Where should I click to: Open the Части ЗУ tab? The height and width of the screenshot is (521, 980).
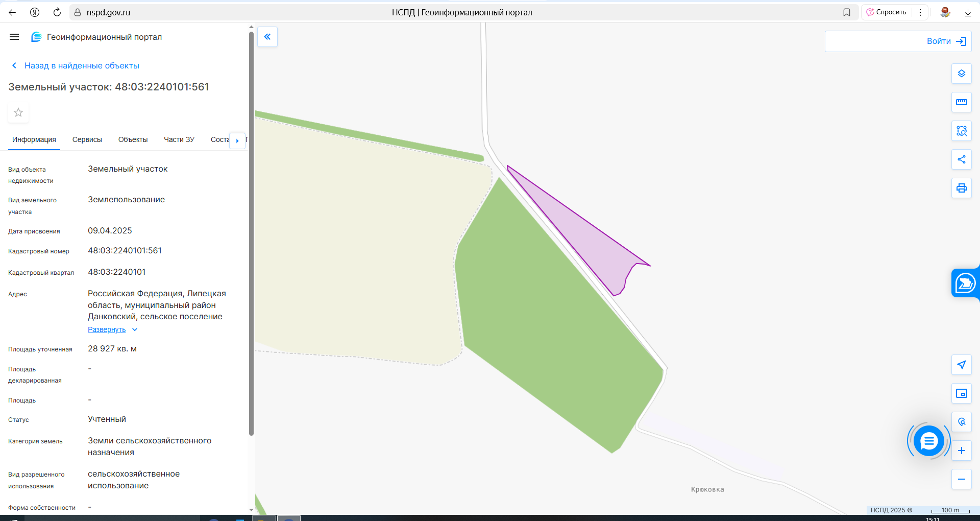(179, 139)
